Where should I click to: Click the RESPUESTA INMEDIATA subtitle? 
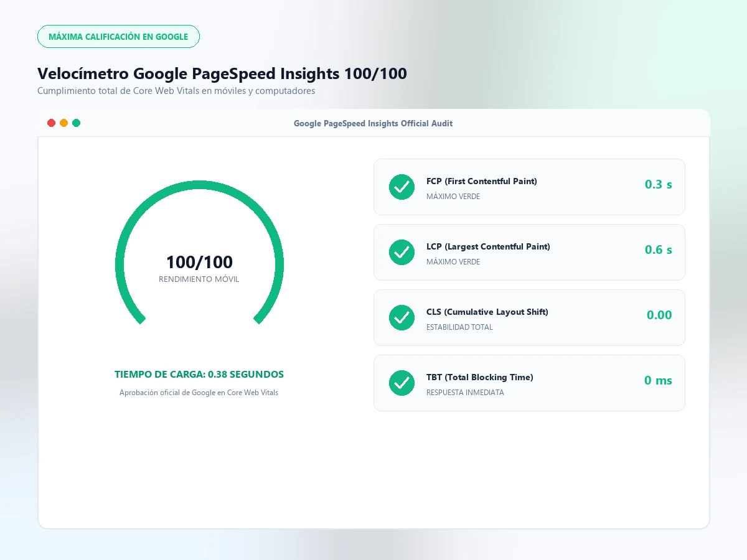(465, 393)
